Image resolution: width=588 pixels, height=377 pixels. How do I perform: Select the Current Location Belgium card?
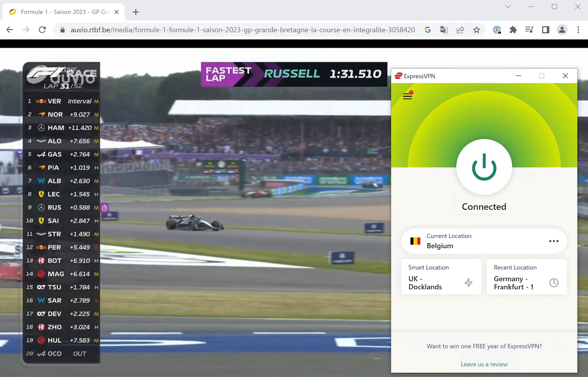[484, 241]
